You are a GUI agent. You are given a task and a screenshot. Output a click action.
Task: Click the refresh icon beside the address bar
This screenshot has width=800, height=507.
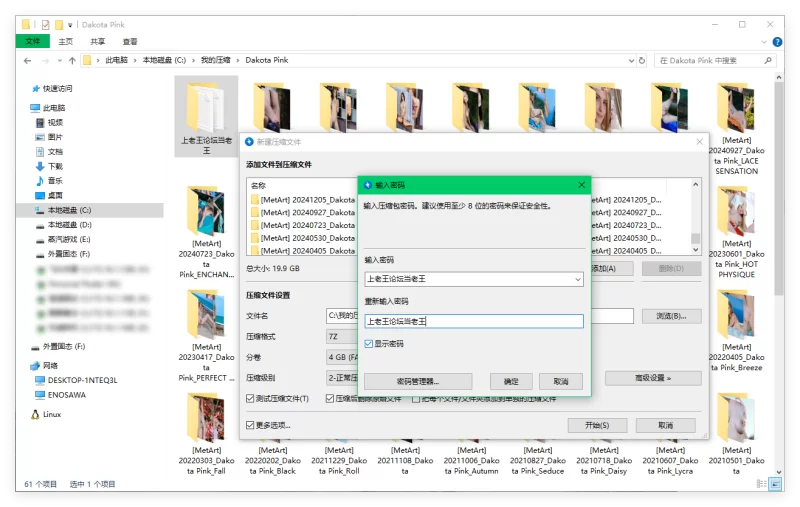642,60
